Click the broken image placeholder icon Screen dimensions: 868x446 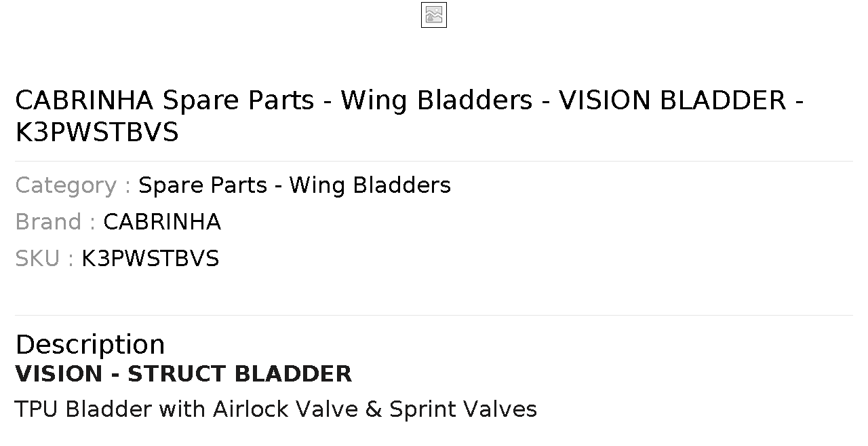[x=434, y=15]
